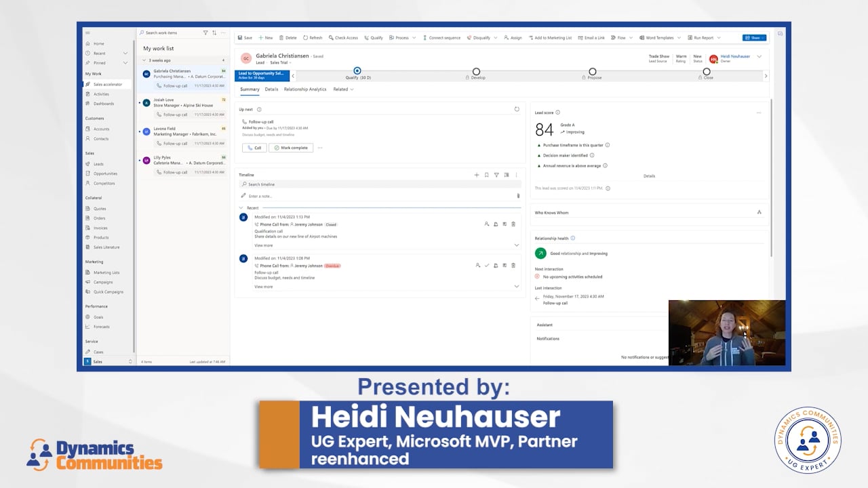The width and height of the screenshot is (868, 488).
Task: Select the Develop stage circle
Action: click(x=475, y=70)
